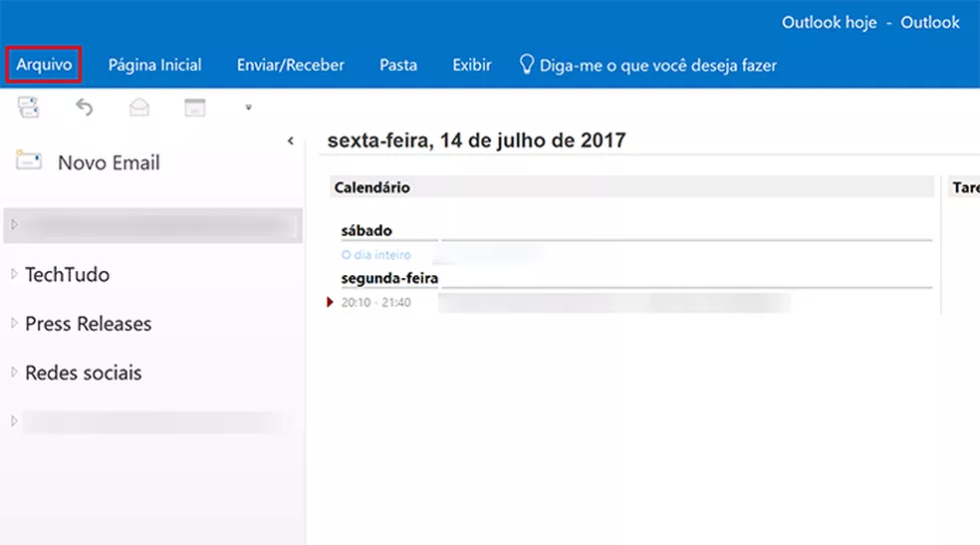Select the Press Releases folder
980x545 pixels.
click(88, 324)
